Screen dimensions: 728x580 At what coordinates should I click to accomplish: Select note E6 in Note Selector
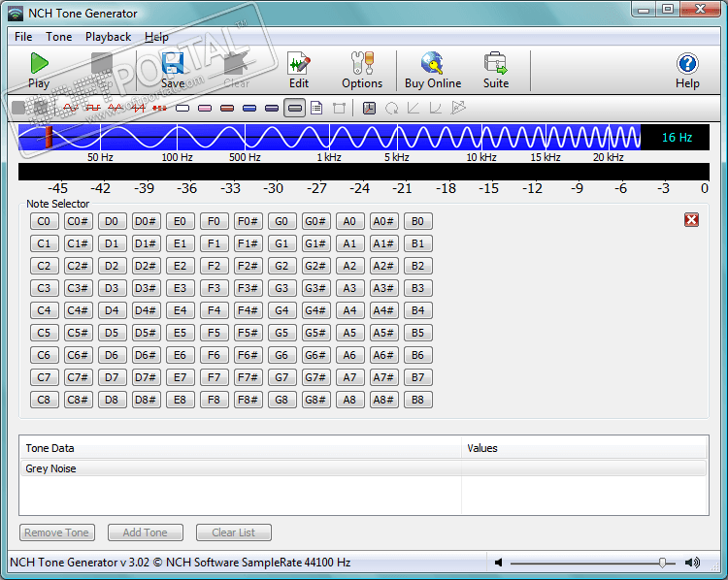click(181, 354)
